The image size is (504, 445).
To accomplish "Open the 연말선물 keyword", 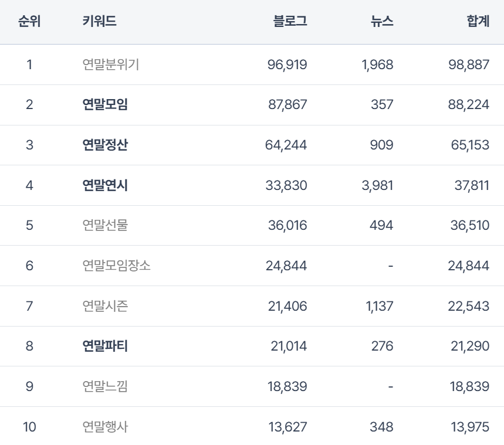I will [105, 226].
